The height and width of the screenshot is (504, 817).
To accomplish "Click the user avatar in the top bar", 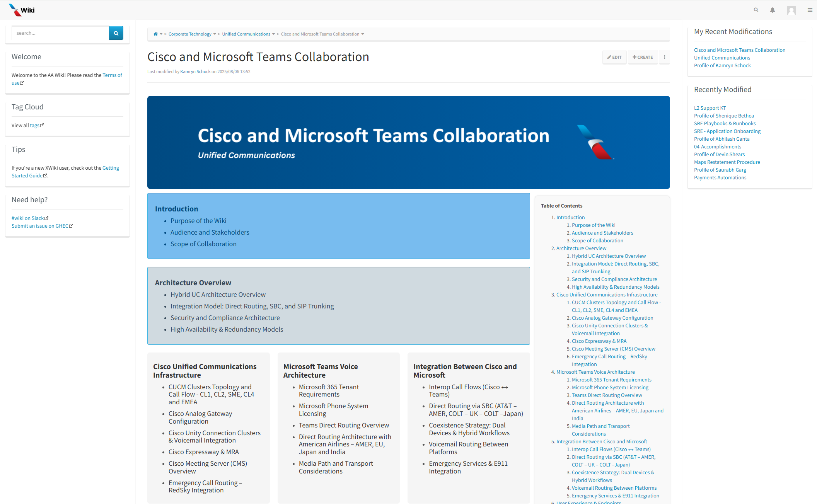I will (791, 10).
